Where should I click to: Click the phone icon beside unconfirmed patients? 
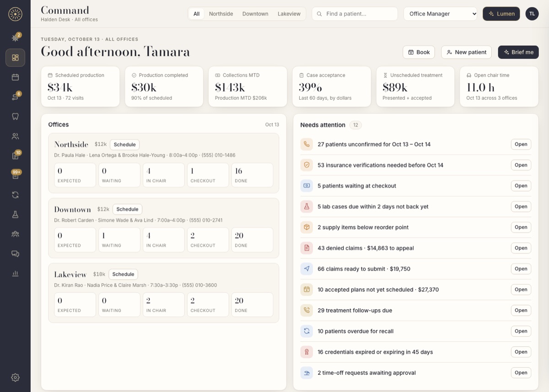(x=307, y=144)
